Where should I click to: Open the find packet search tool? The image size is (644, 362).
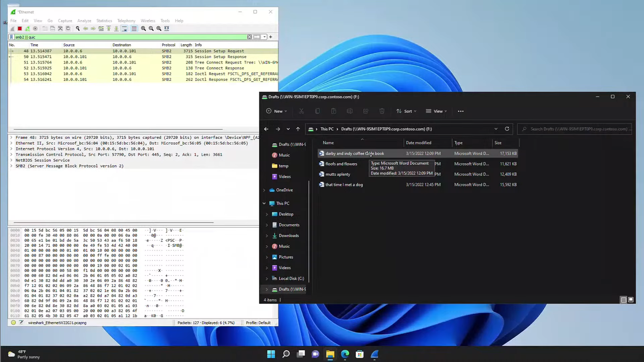click(77, 28)
